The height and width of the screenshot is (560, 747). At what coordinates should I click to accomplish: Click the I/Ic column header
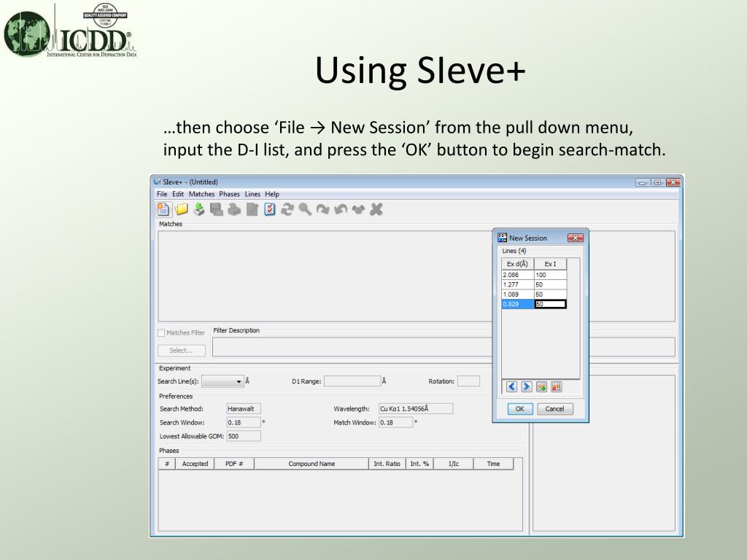(x=454, y=464)
